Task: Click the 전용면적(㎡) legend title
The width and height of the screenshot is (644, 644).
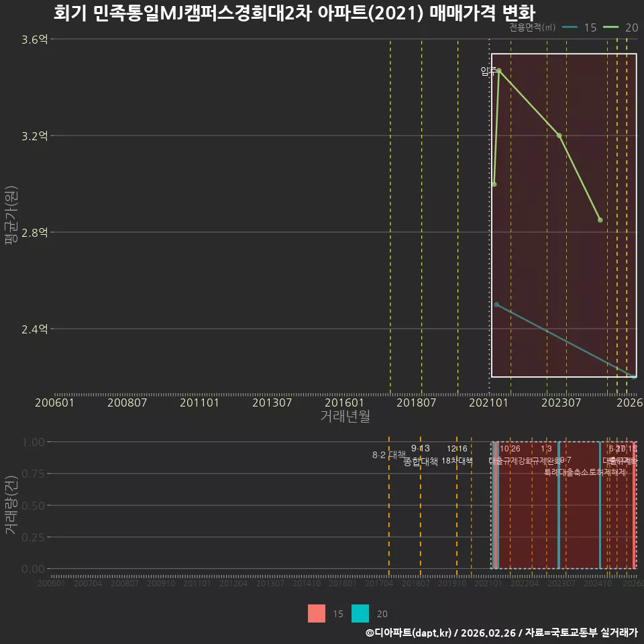Action: coord(532,27)
